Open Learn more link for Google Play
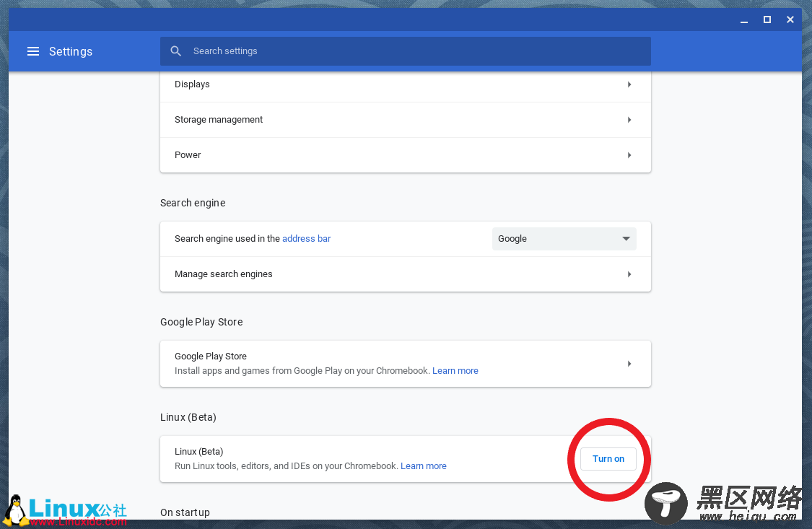 pyautogui.click(x=455, y=371)
